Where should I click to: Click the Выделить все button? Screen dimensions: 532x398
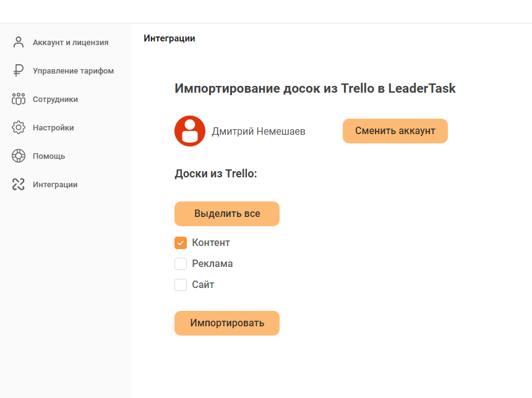tap(227, 214)
